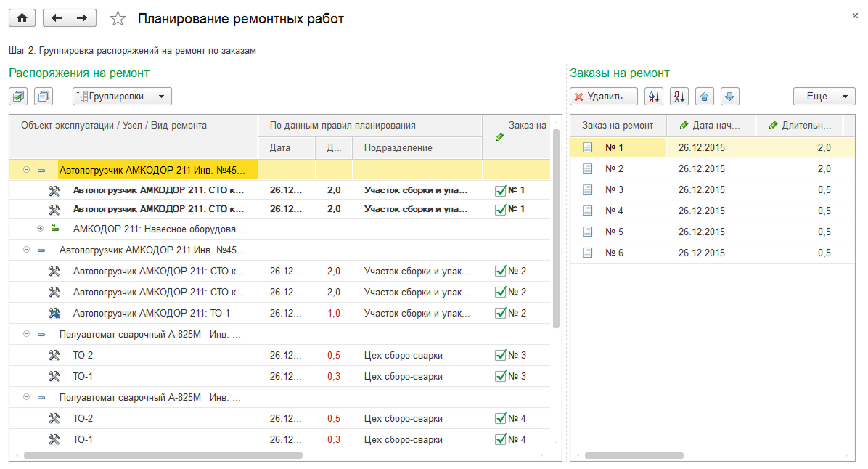The height and width of the screenshot is (469, 868).
Task: Check all items icon in Распоряжения toolbar
Action: (x=18, y=97)
